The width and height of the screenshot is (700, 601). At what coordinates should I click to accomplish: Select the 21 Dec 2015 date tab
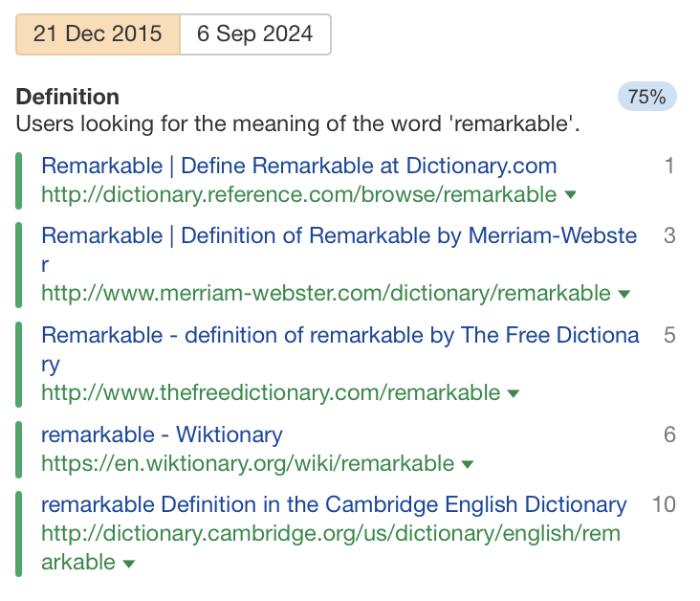pyautogui.click(x=98, y=34)
